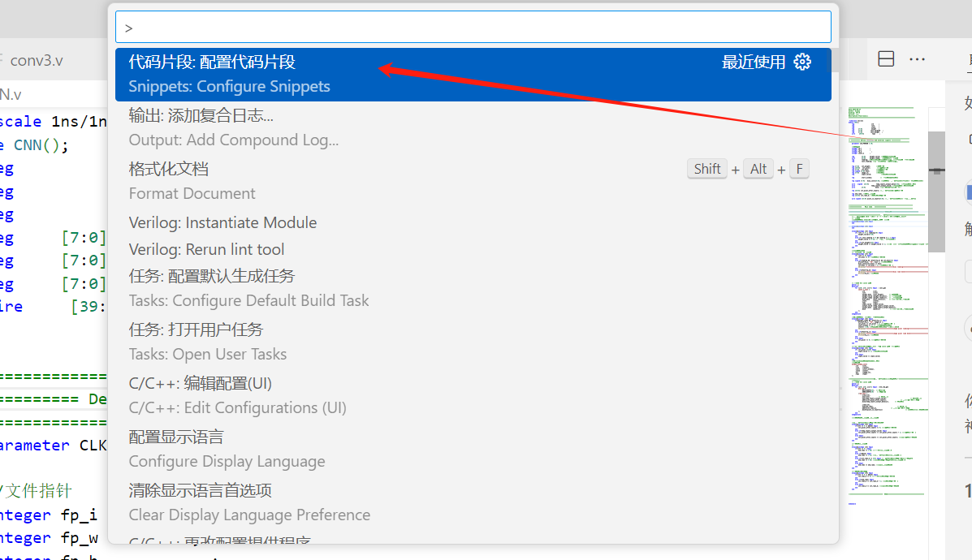Choose Output: Add Compound Log command

point(473,127)
